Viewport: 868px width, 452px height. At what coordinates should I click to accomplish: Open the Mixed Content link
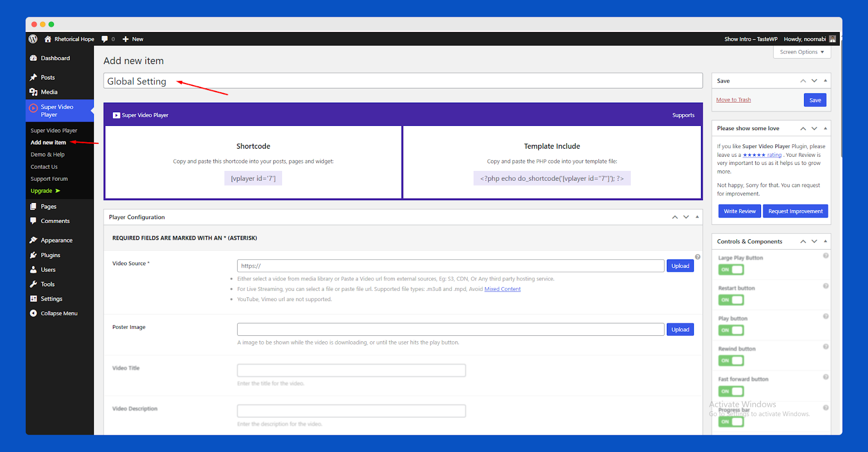[502, 289]
